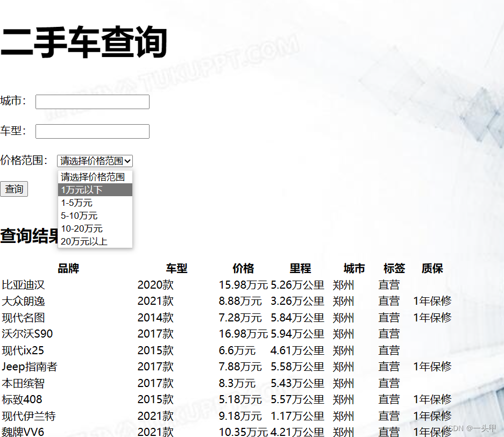504x437 pixels.
Task: Click the 7.88万元 price cell
Action: click(240, 367)
